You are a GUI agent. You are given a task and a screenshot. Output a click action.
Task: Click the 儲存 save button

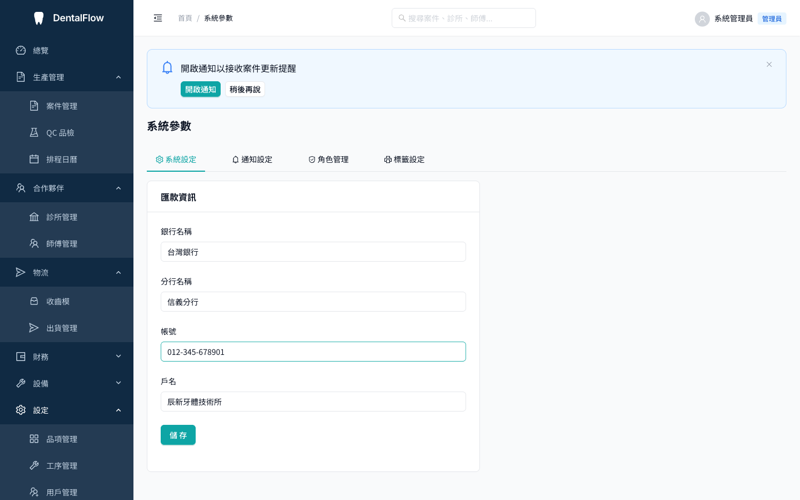tap(178, 435)
